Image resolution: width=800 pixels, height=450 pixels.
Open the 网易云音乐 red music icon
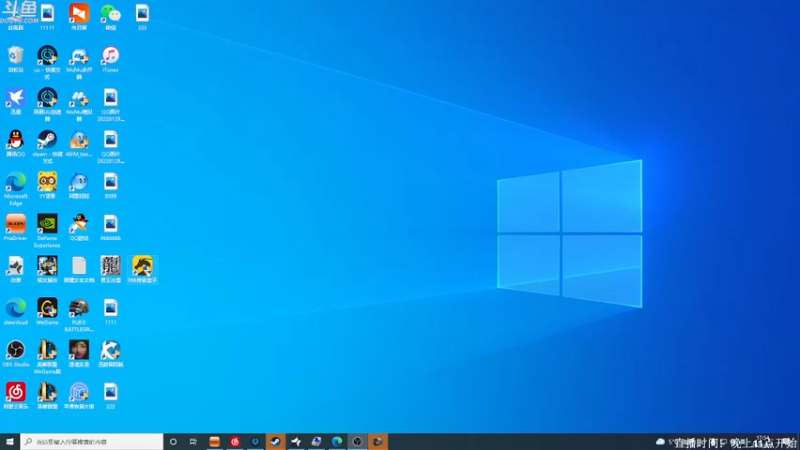16,392
